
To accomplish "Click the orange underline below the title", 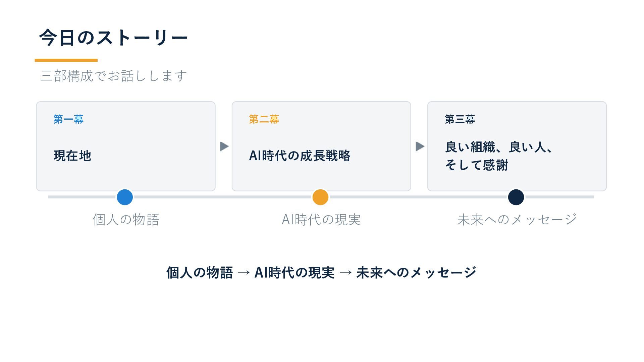I will [66, 60].
